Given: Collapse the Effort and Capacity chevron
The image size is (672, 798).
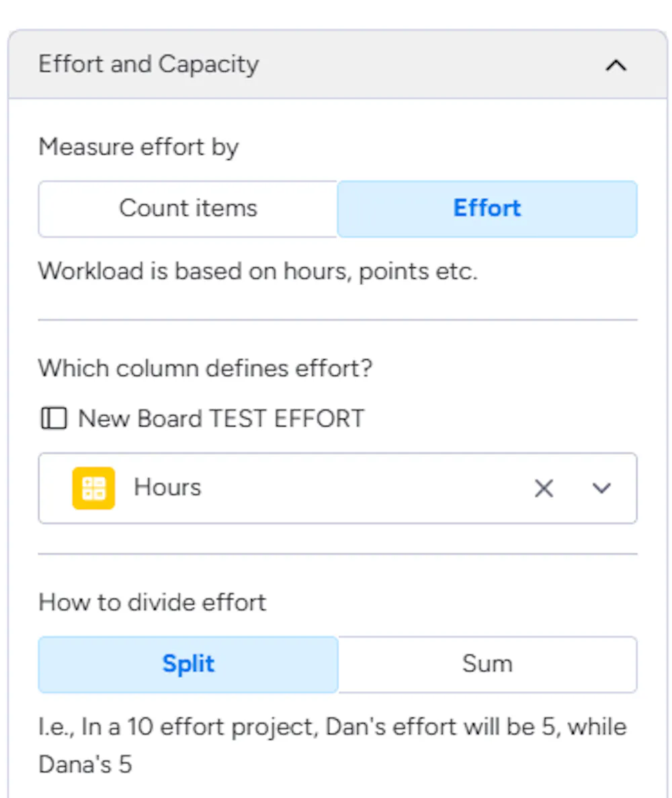Looking at the screenshot, I should click(x=616, y=65).
